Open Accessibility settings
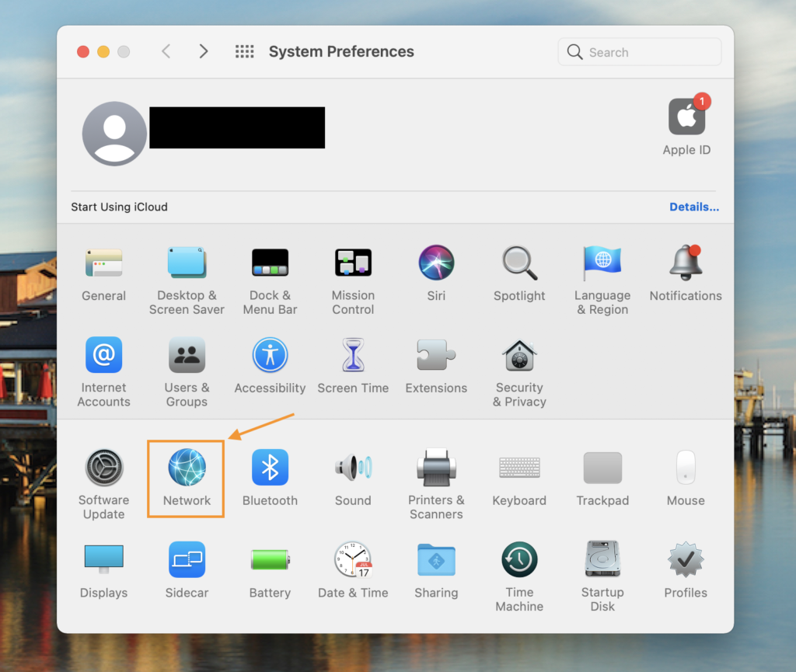The image size is (796, 672). [270, 357]
